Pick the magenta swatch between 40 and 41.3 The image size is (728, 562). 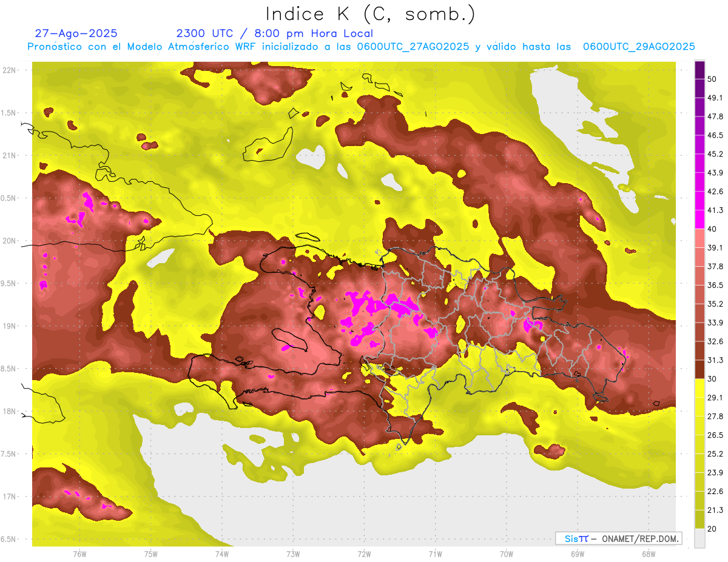click(699, 219)
